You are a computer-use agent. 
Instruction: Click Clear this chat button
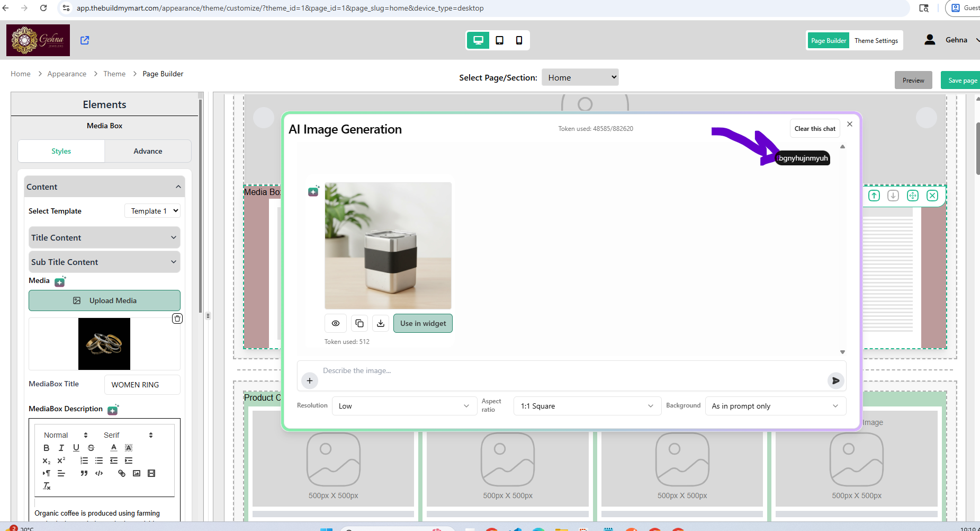click(815, 128)
